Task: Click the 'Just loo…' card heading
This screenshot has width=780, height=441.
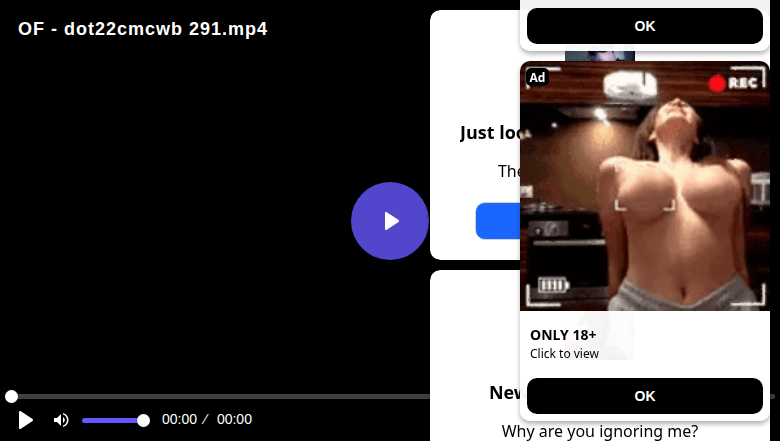Action: [x=490, y=133]
